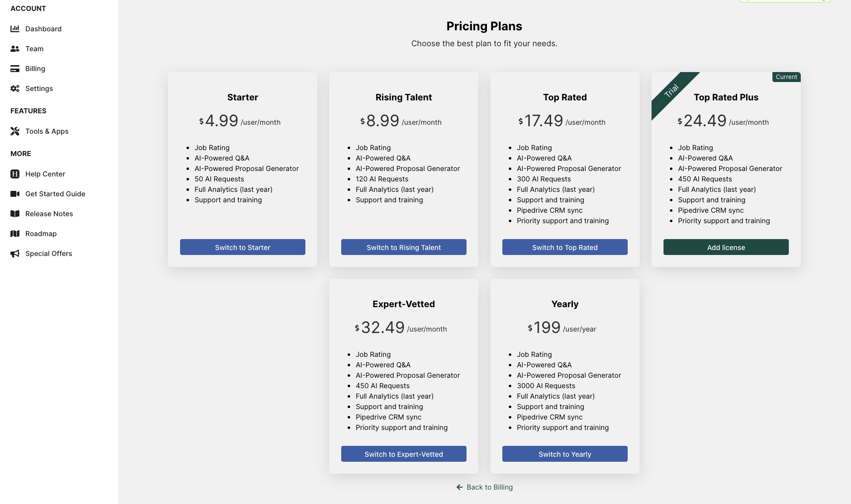The height and width of the screenshot is (504, 851).
Task: Click the Special Offers megaphone icon
Action: (x=15, y=253)
